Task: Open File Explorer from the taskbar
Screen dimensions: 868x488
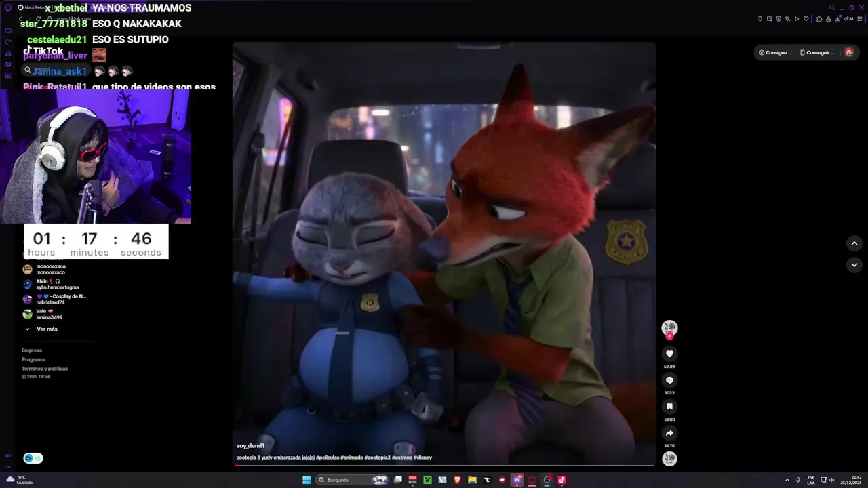Action: [472, 480]
